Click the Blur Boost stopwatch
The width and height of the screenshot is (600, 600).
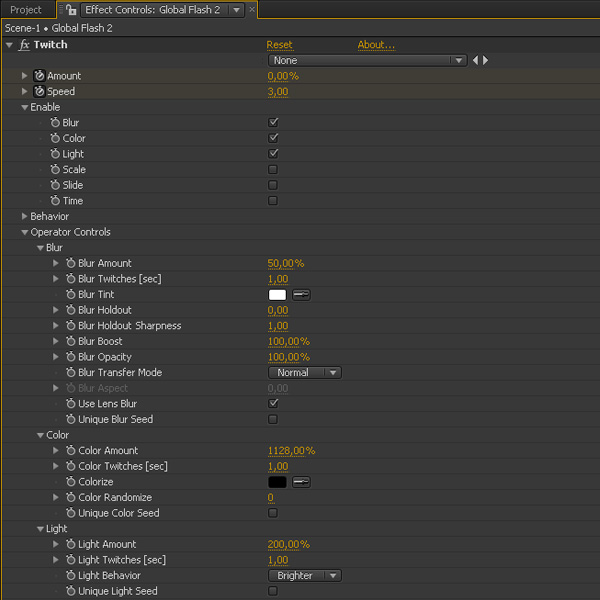[x=70, y=341]
